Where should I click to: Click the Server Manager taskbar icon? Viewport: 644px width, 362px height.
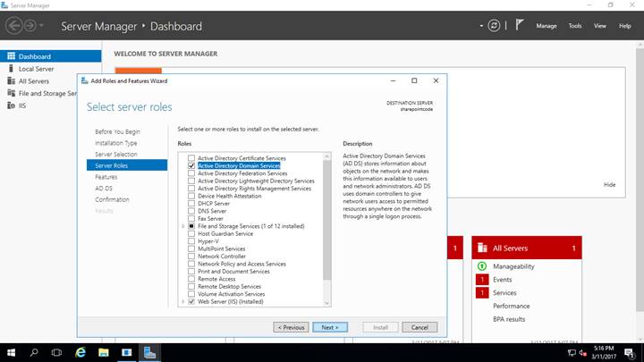point(149,352)
